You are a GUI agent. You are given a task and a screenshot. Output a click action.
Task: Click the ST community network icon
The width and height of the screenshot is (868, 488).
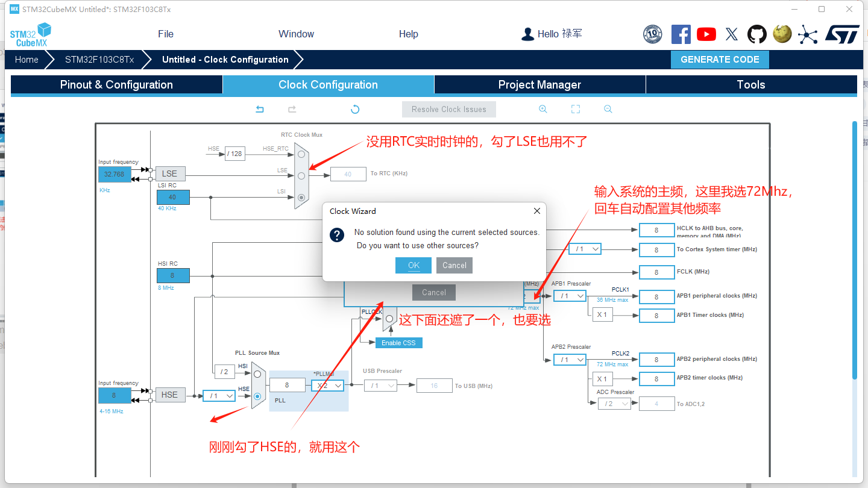pyautogui.click(x=808, y=34)
